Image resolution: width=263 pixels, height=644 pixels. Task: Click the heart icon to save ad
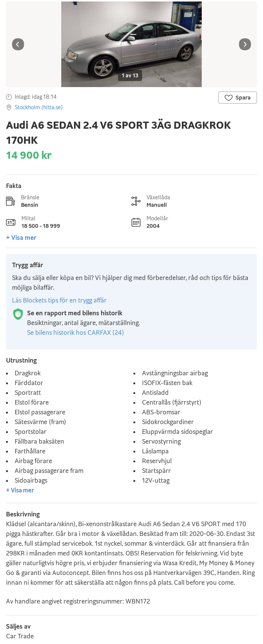[x=228, y=98]
